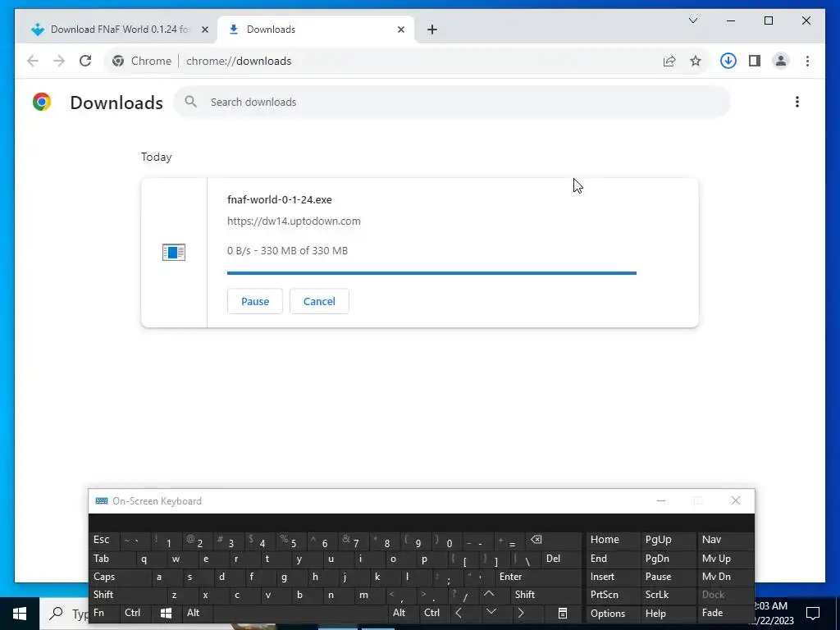Open the tab search dropdown arrow
840x630 pixels.
[693, 21]
